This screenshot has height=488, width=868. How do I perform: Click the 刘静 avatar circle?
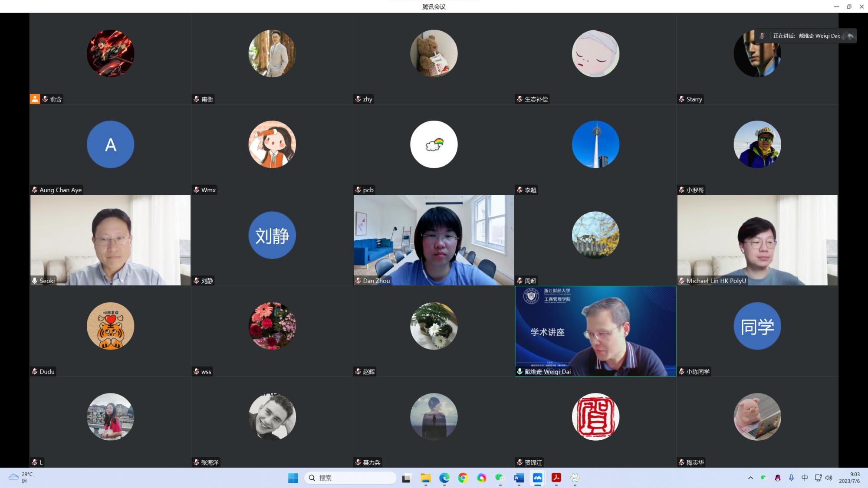(x=272, y=235)
